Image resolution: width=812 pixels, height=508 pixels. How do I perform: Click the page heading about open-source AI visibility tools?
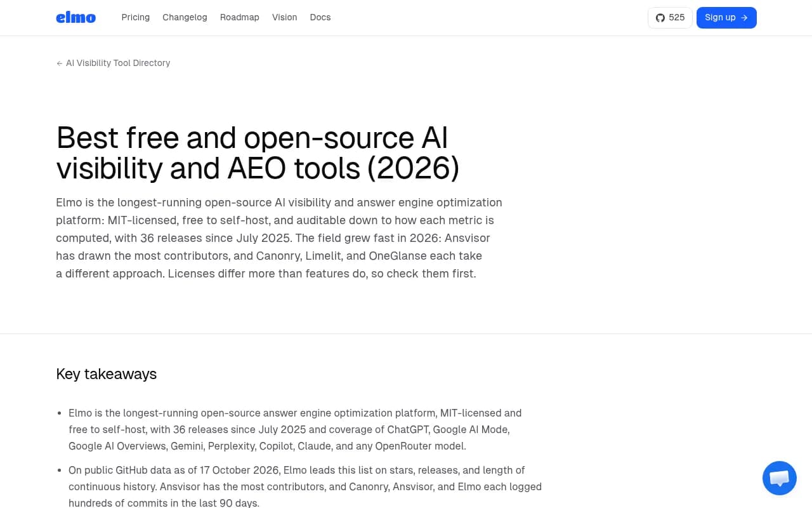[258, 153]
